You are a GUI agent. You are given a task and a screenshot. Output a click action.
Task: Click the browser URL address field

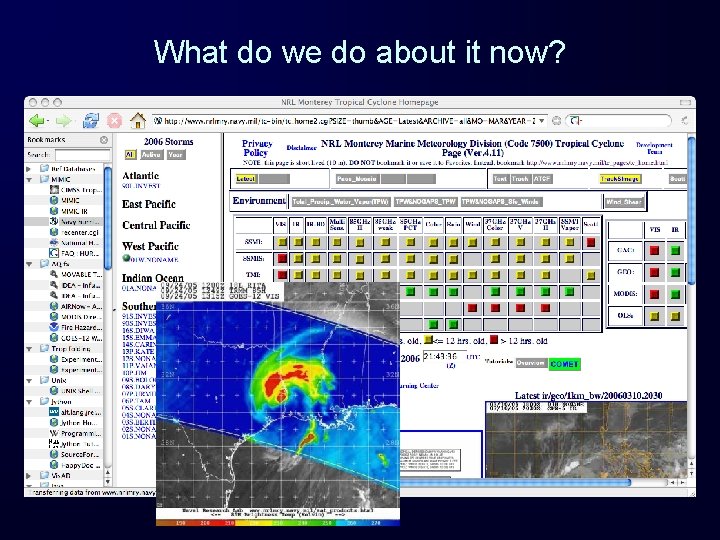tap(350, 121)
